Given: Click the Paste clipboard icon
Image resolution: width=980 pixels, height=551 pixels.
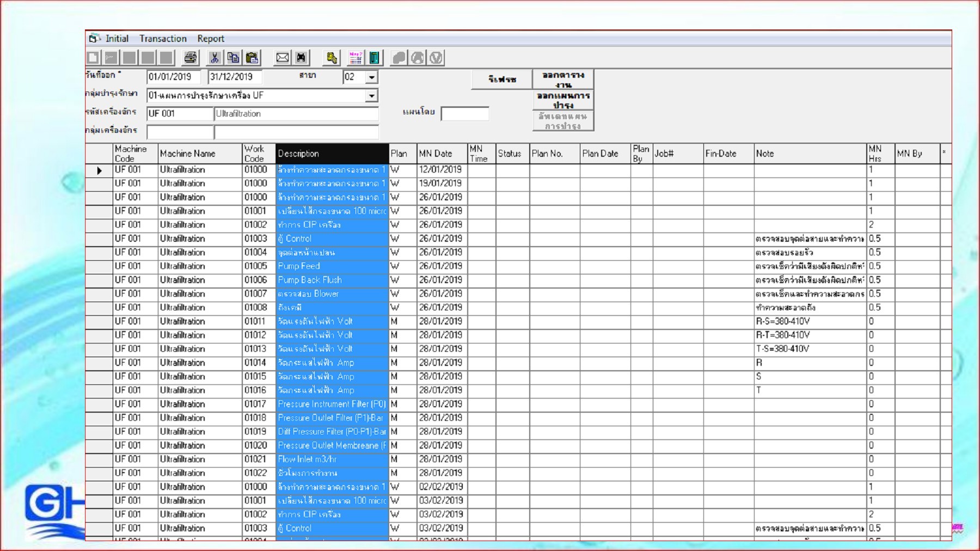Looking at the screenshot, I should [x=252, y=58].
